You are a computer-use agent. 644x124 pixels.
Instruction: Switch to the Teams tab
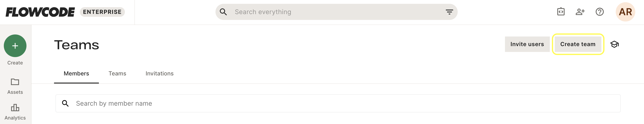pos(117,74)
